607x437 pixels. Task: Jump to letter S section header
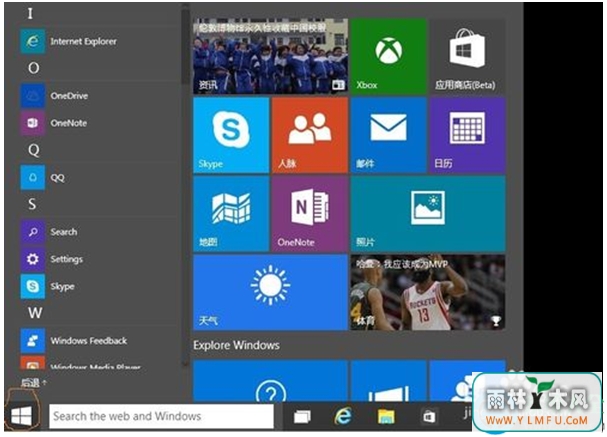tap(32, 204)
